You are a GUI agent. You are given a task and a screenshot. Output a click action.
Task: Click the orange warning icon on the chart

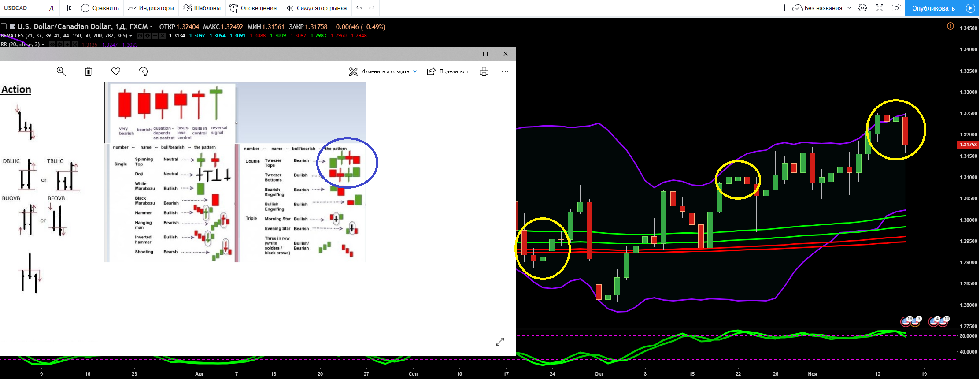point(950,26)
